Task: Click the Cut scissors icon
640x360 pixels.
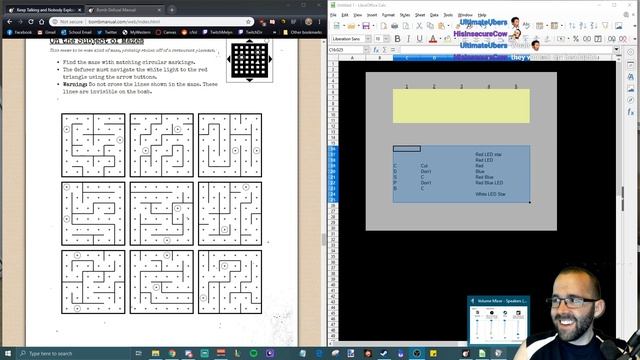Action: click(419, 26)
